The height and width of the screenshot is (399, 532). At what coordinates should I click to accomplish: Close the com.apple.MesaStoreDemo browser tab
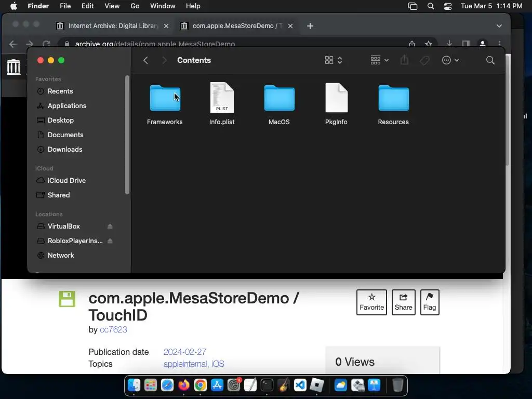(x=290, y=26)
